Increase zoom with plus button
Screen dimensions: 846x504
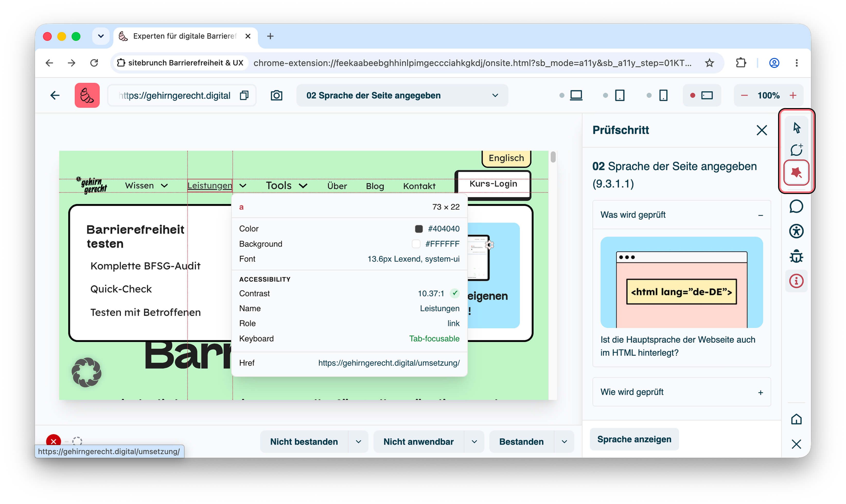pyautogui.click(x=793, y=95)
